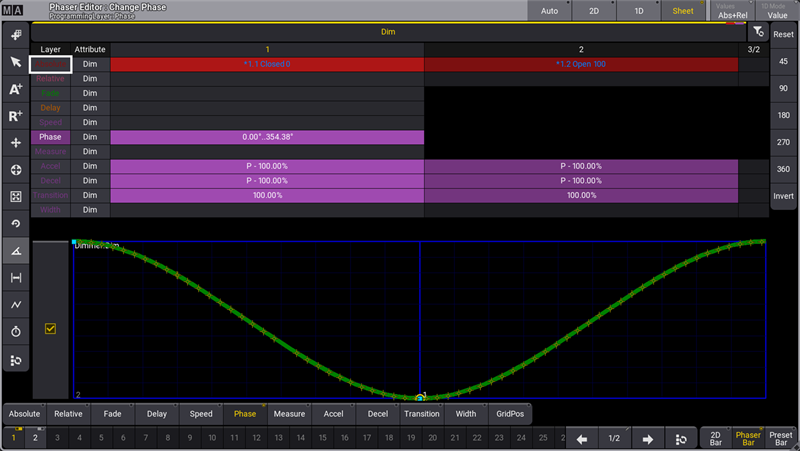Click the A+ add absolute tool
Screen dimensions: 800x451
(16, 89)
